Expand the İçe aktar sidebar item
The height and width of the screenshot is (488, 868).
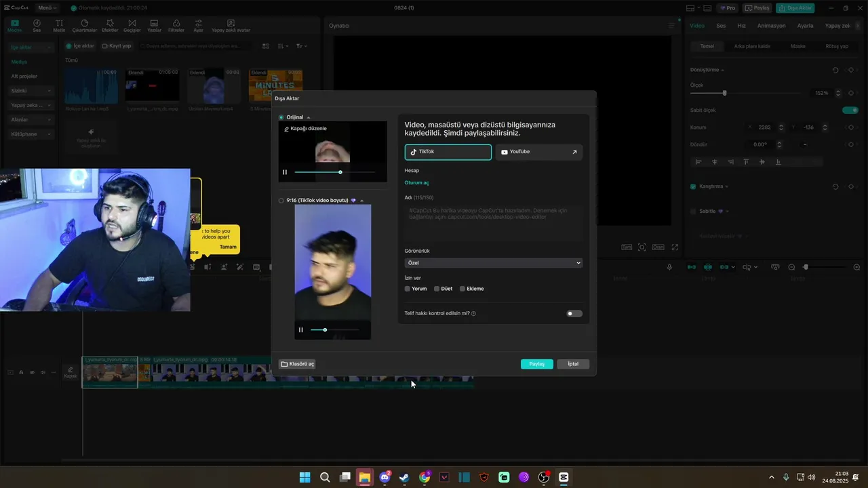(31, 47)
